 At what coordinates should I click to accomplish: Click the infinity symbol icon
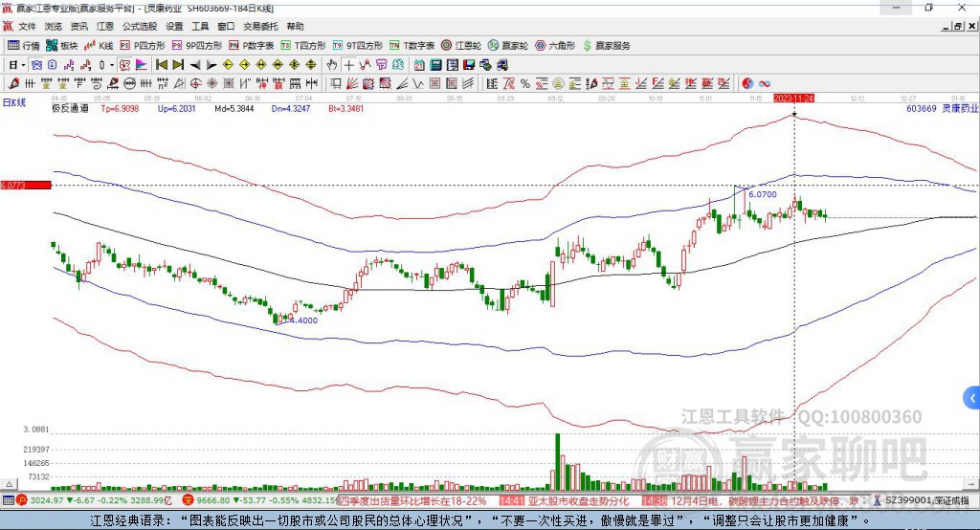[764, 83]
